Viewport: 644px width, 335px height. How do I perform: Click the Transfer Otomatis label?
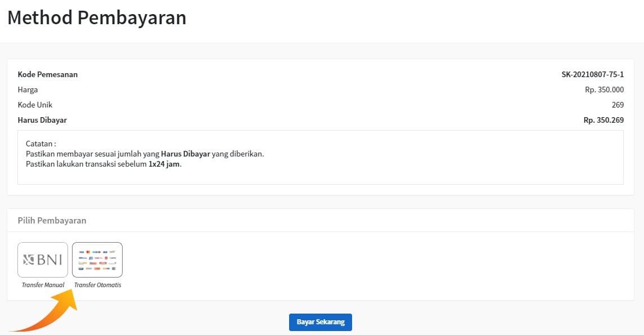[x=97, y=285]
